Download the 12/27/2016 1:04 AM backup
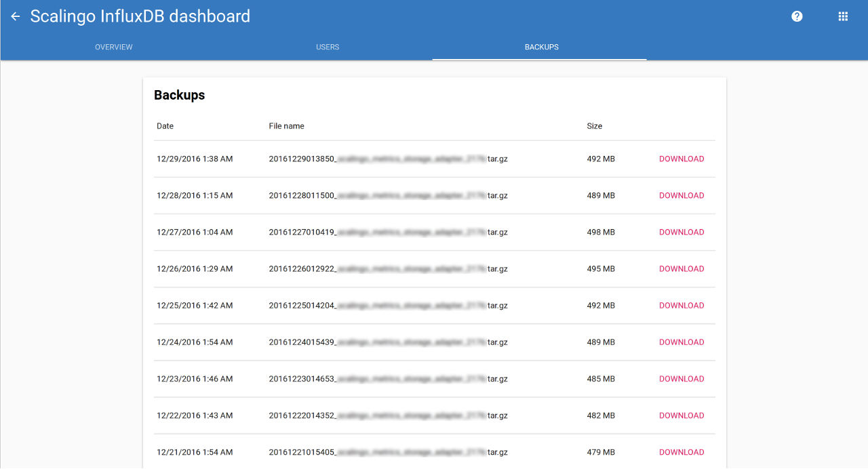Image resolution: width=868 pixels, height=469 pixels. (682, 232)
